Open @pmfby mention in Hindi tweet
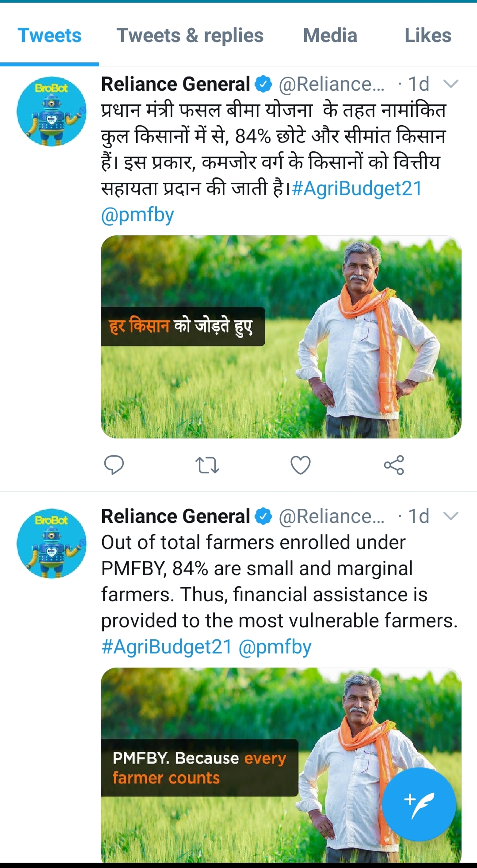 pos(137,215)
